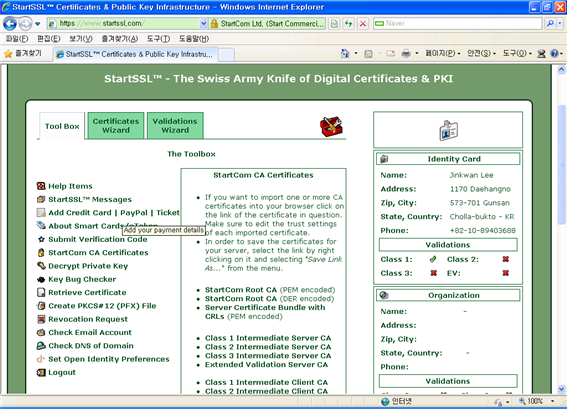This screenshot has height=409, width=567.
Task: Open the address bar history dropdown
Action: pyautogui.click(x=203, y=24)
